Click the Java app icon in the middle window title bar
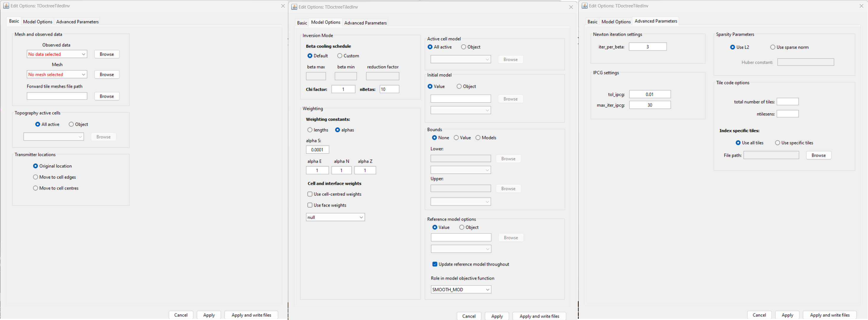 pyautogui.click(x=294, y=7)
